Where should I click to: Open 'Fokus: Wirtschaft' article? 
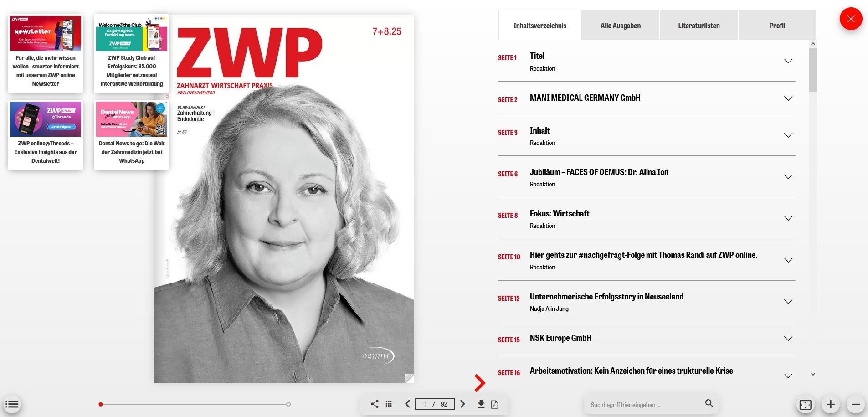(x=560, y=213)
